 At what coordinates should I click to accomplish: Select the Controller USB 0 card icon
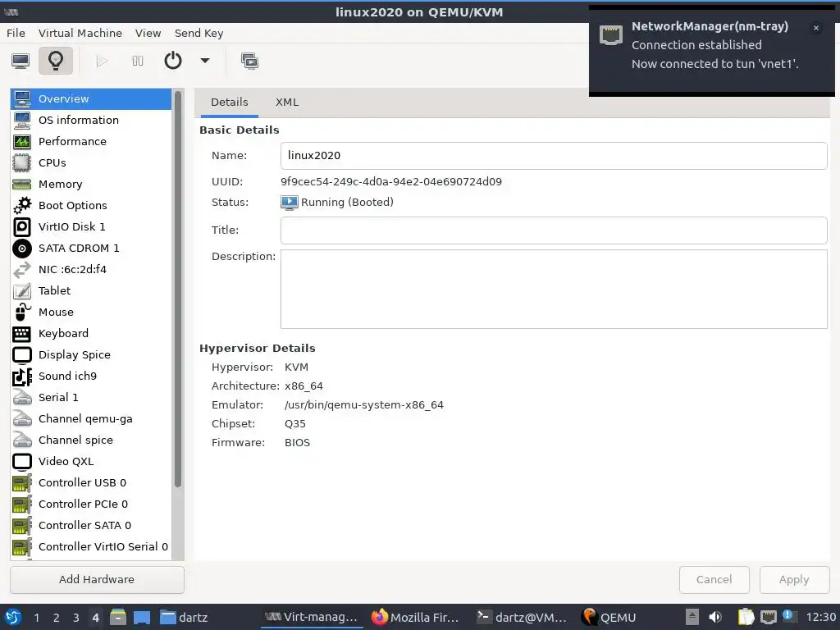[22, 482]
